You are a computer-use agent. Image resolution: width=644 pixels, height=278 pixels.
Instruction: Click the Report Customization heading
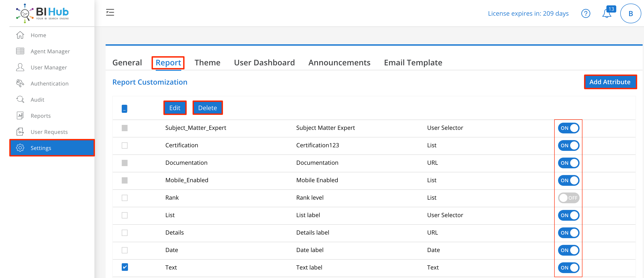tap(150, 82)
